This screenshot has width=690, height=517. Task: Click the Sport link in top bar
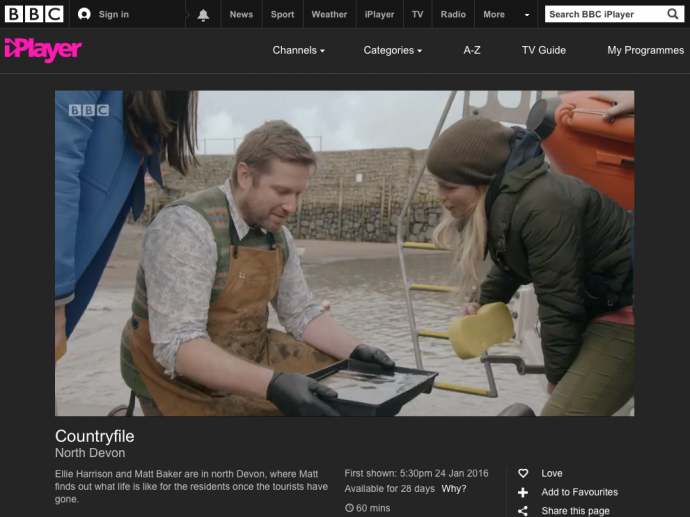282,14
